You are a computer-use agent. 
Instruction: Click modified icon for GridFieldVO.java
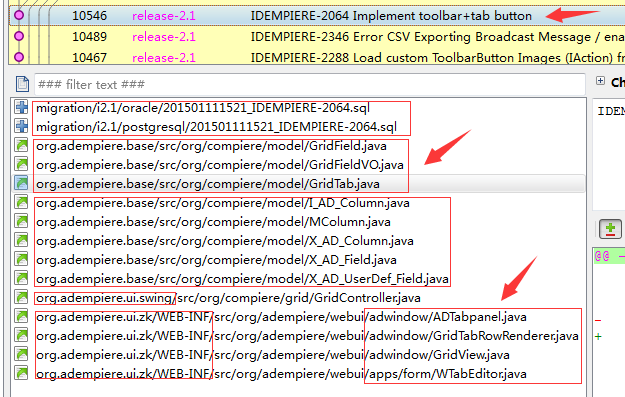(x=22, y=164)
